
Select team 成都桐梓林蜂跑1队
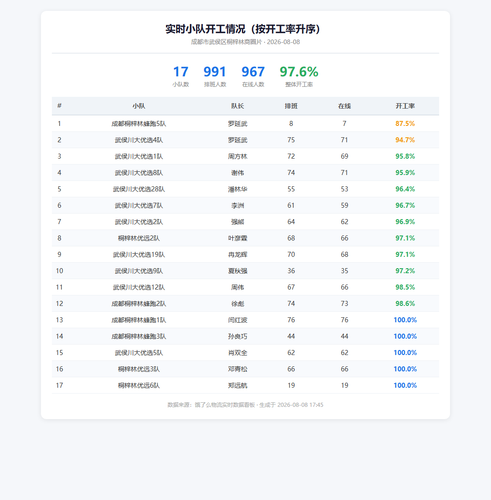coord(139,320)
